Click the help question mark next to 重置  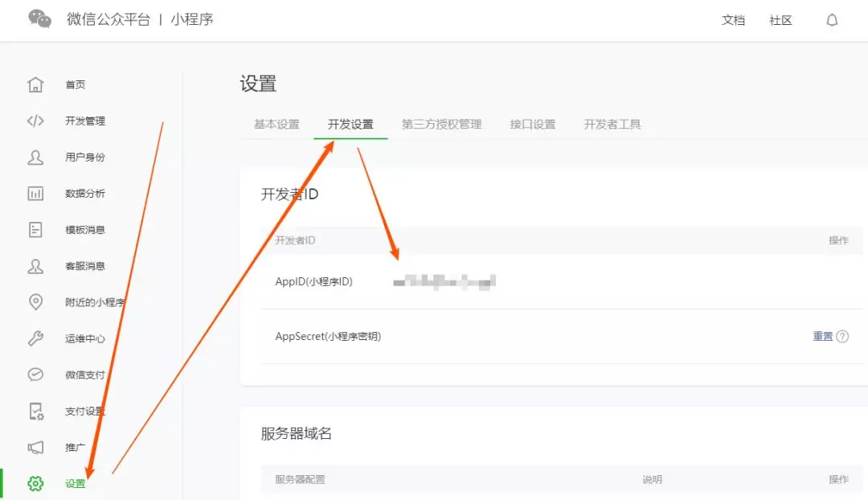[842, 336]
